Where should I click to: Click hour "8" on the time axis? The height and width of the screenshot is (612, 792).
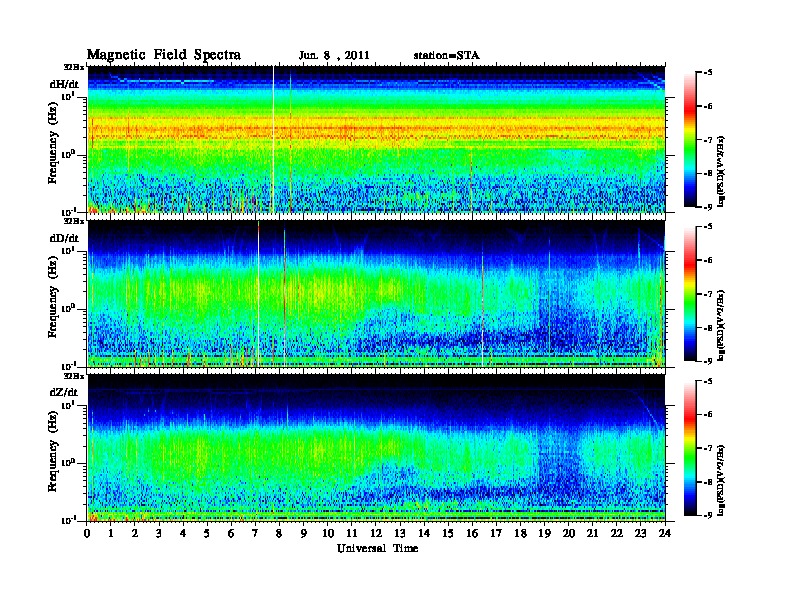pos(279,534)
